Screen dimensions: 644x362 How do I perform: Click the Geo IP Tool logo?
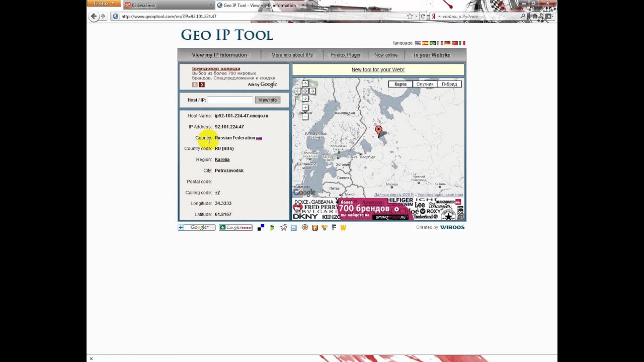226,35
